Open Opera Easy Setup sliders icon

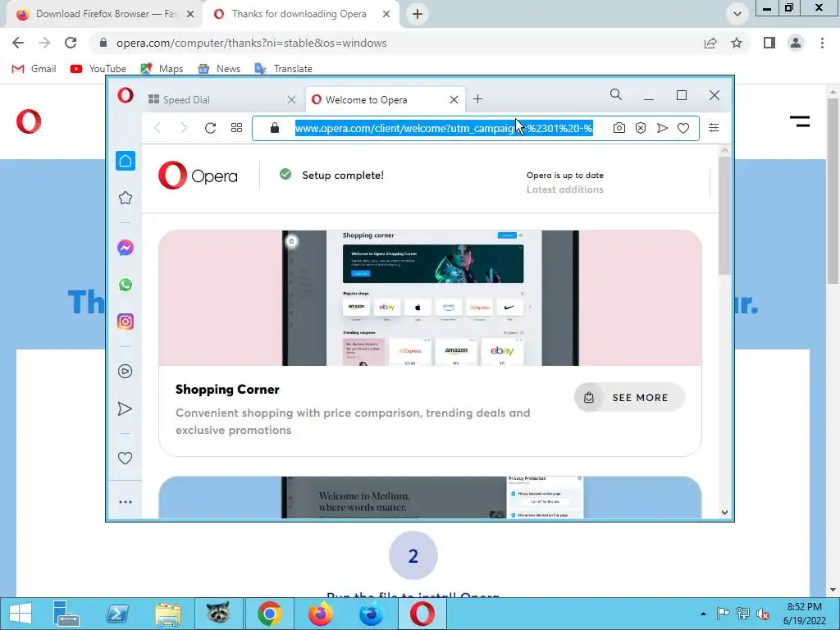[x=714, y=127]
